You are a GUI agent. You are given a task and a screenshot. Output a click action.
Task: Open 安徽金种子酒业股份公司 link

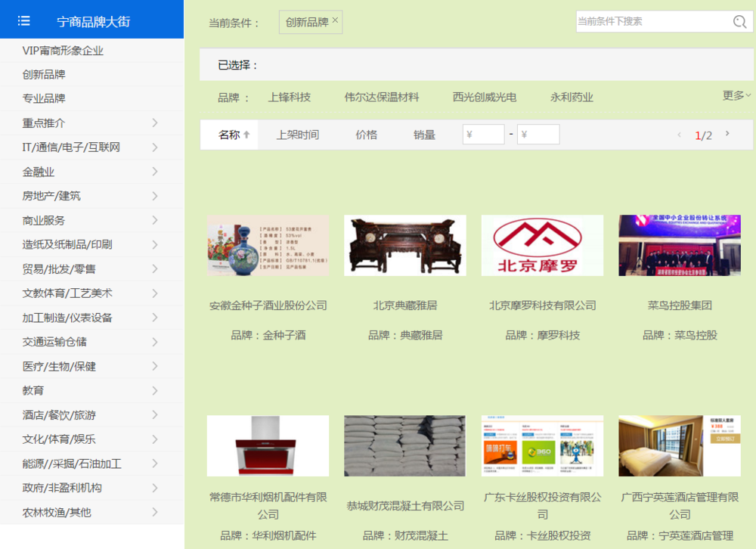tap(268, 306)
